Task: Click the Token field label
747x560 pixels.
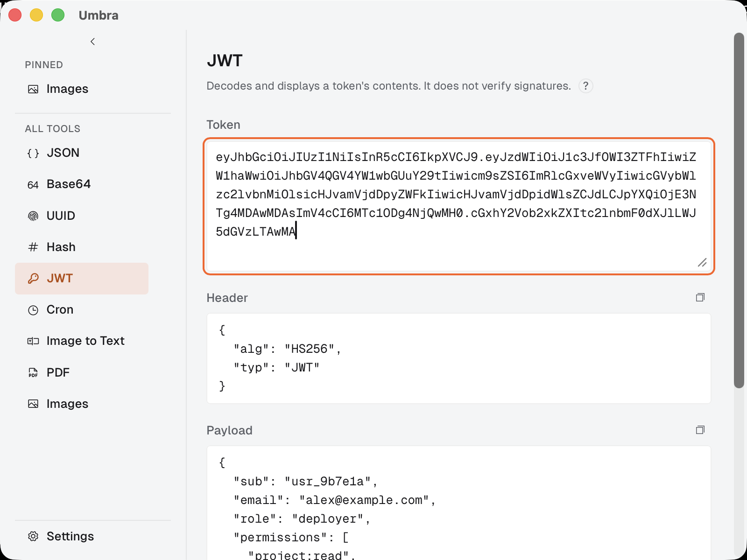Action: click(x=223, y=125)
